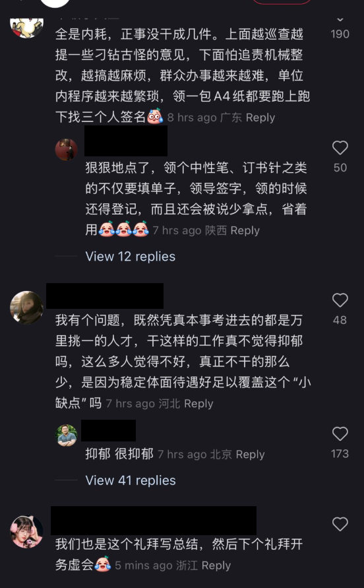Expand View 41 replies
The image size is (364, 588).
click(x=131, y=480)
